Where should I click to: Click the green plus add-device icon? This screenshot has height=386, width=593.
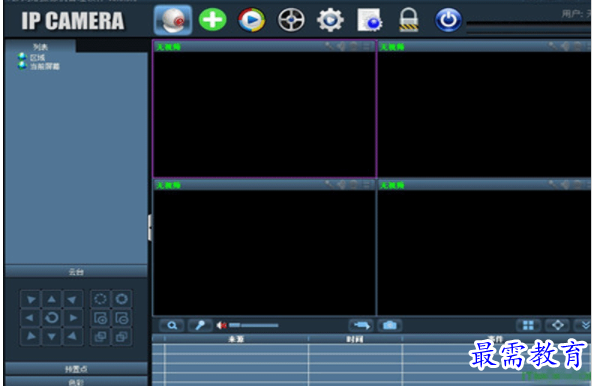[x=213, y=20]
